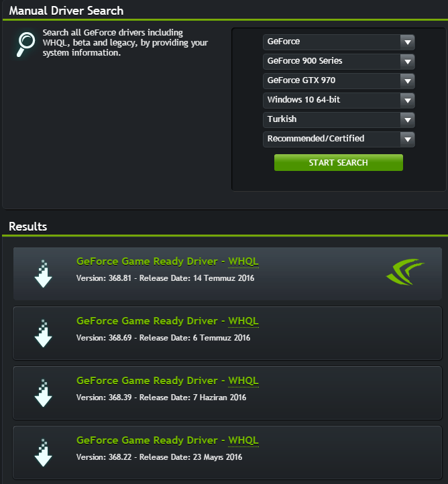Image resolution: width=448 pixels, height=484 pixels.
Task: Open driver link dated 14 Temmuz 2016
Action: click(147, 261)
